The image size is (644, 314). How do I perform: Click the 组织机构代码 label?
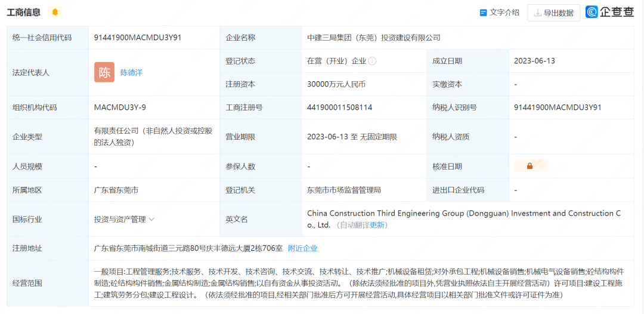click(x=35, y=107)
